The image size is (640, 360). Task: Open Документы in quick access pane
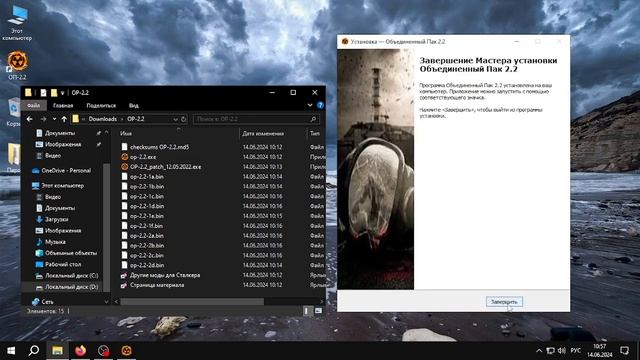(60, 133)
